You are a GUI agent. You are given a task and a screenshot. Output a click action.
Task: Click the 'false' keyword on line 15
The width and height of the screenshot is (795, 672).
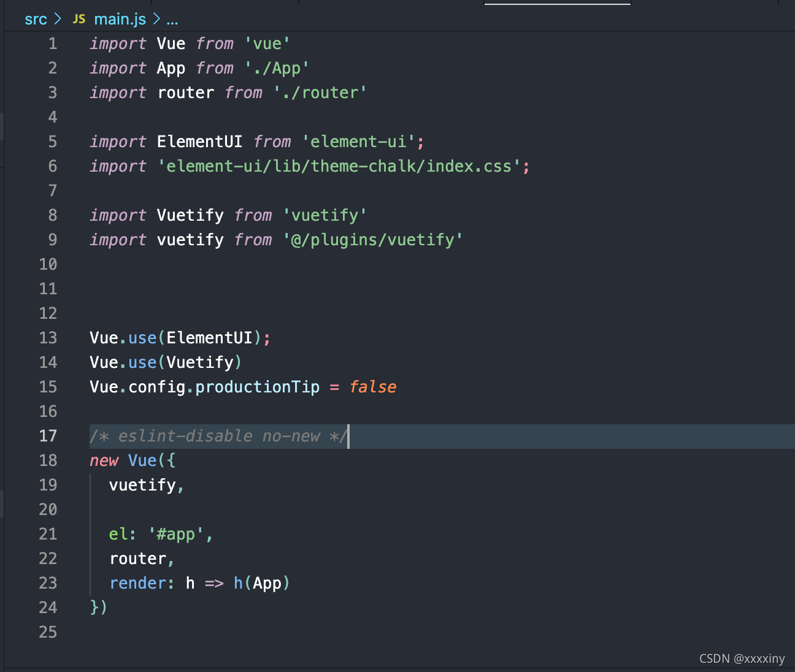pyautogui.click(x=373, y=386)
